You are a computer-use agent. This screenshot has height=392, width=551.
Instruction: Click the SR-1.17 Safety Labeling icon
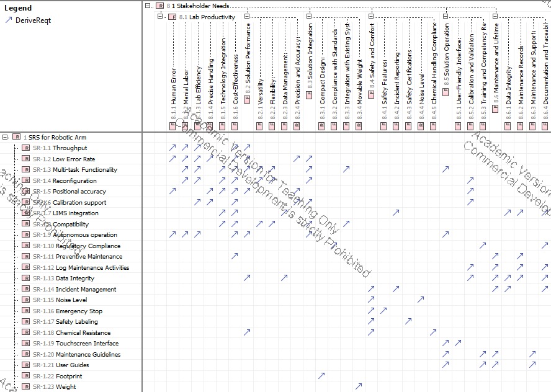tap(25, 321)
